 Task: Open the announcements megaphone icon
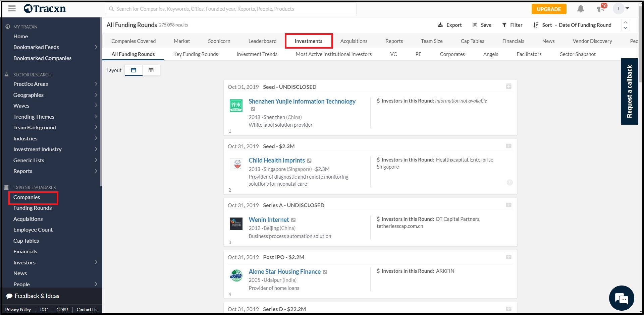600,9
